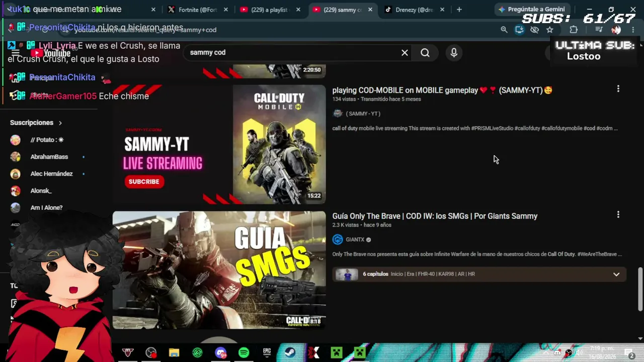Open the Guia SMGs video thumbnail
Viewport: 644px width, 362px height.
point(219,270)
